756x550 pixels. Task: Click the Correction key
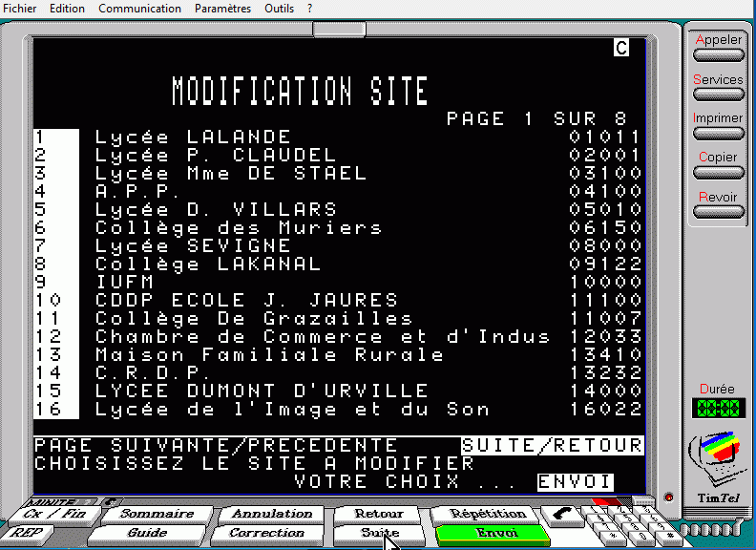pyautogui.click(x=266, y=533)
